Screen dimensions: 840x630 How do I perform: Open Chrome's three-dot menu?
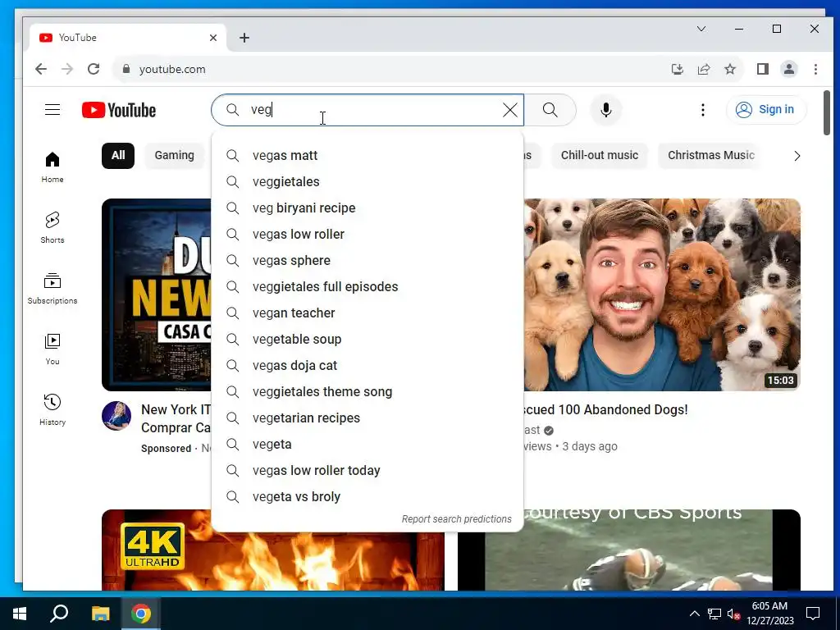(815, 69)
